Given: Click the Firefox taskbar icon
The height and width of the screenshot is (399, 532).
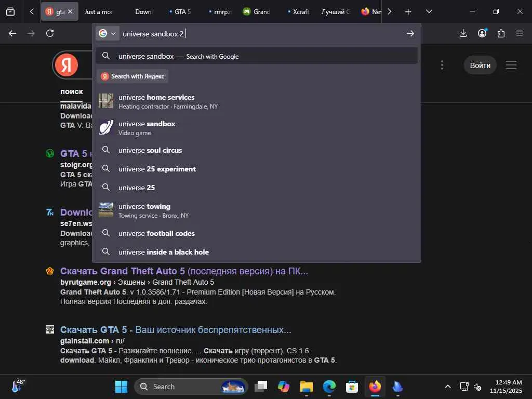Looking at the screenshot, I should click(x=375, y=387).
